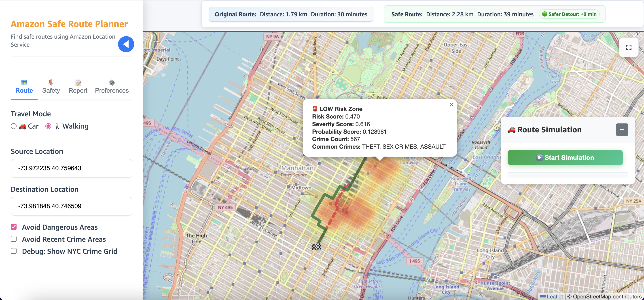The height and width of the screenshot is (300, 644).
Task: Enable Avoid Recent Crime Areas
Action: point(14,239)
